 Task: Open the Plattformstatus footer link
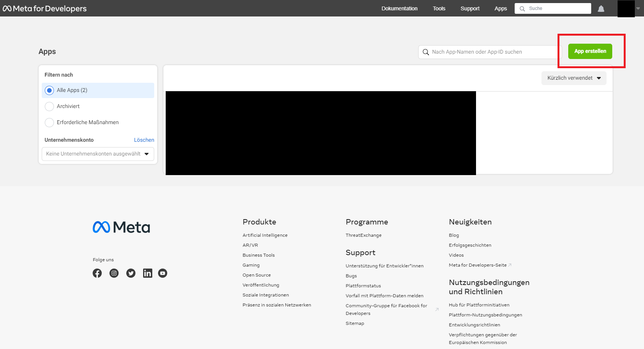click(363, 286)
